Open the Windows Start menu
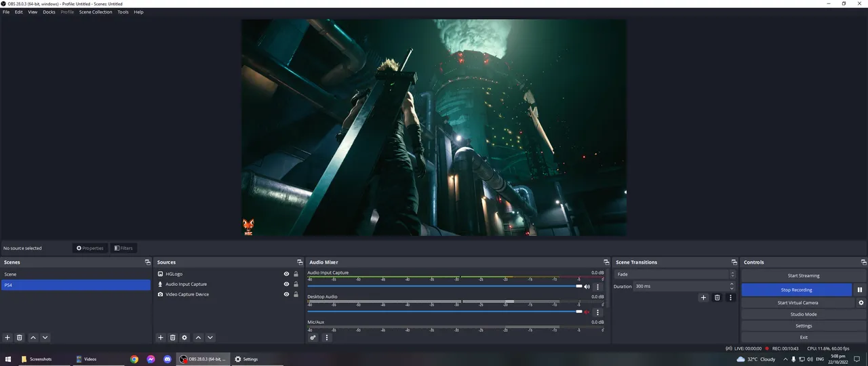The width and height of the screenshot is (868, 366). [x=9, y=359]
